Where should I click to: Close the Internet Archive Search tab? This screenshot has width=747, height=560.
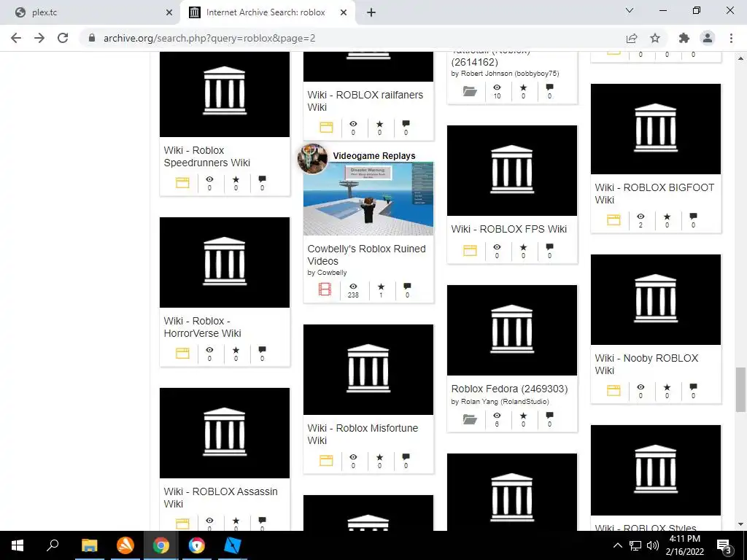click(344, 12)
